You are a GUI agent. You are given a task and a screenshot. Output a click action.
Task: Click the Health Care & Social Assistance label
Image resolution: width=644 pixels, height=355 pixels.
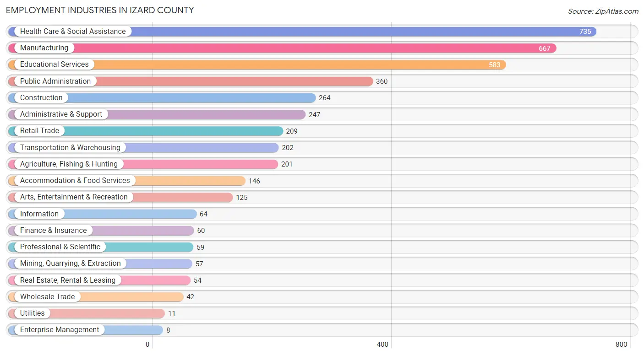click(x=73, y=31)
